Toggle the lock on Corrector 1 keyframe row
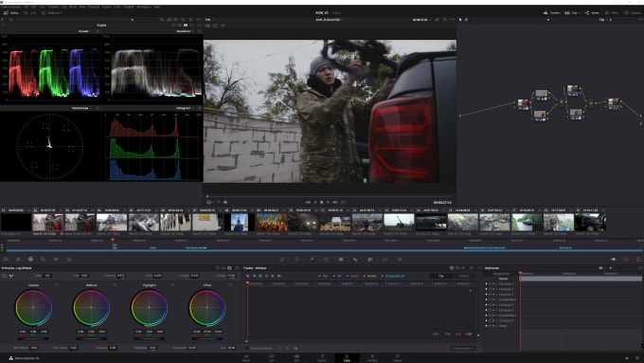 (490, 283)
